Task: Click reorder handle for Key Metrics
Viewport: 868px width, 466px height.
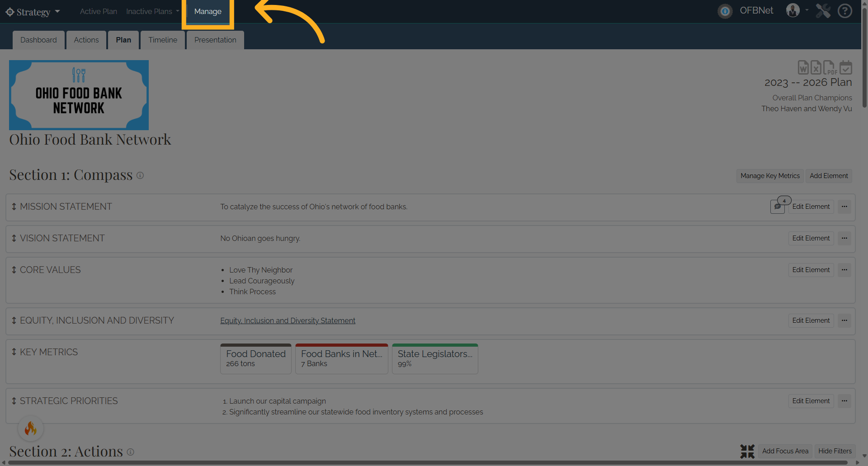Action: [14, 352]
